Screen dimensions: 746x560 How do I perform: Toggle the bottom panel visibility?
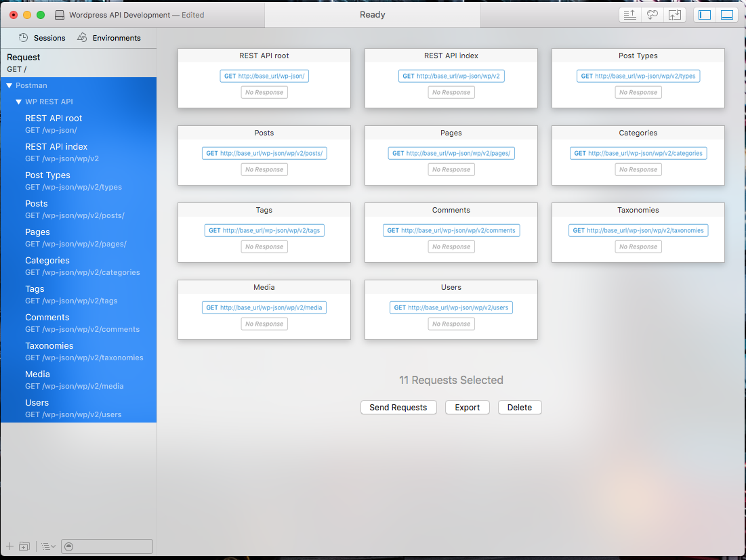tap(727, 15)
